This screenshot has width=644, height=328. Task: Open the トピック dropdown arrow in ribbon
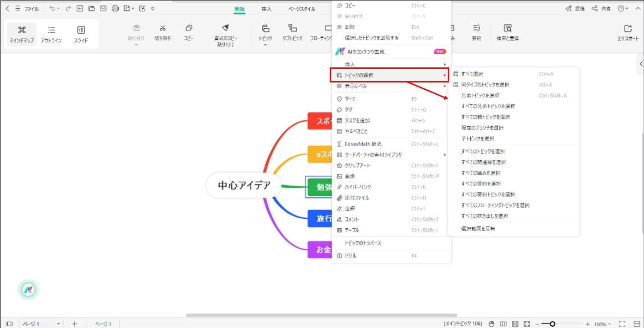[x=265, y=45]
